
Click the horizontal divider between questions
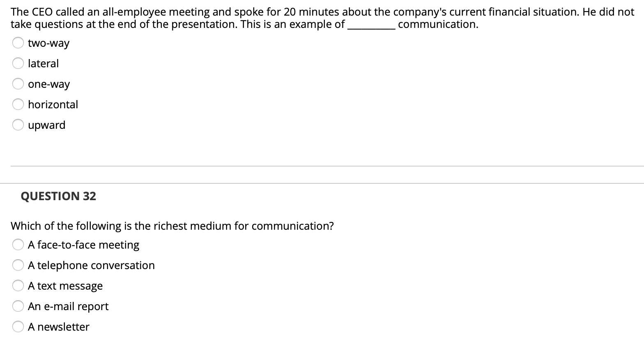[x=322, y=166]
